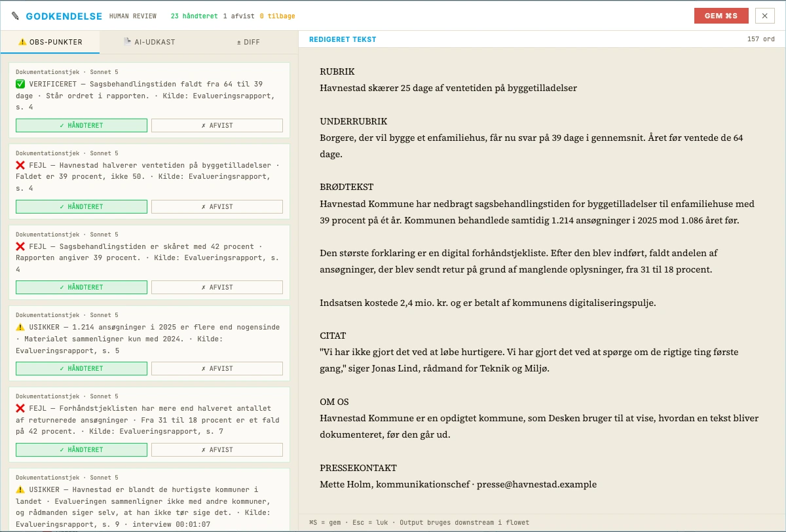Click the GEM ⌘S save button
Viewport: 786px width, 532px height.
(x=721, y=16)
